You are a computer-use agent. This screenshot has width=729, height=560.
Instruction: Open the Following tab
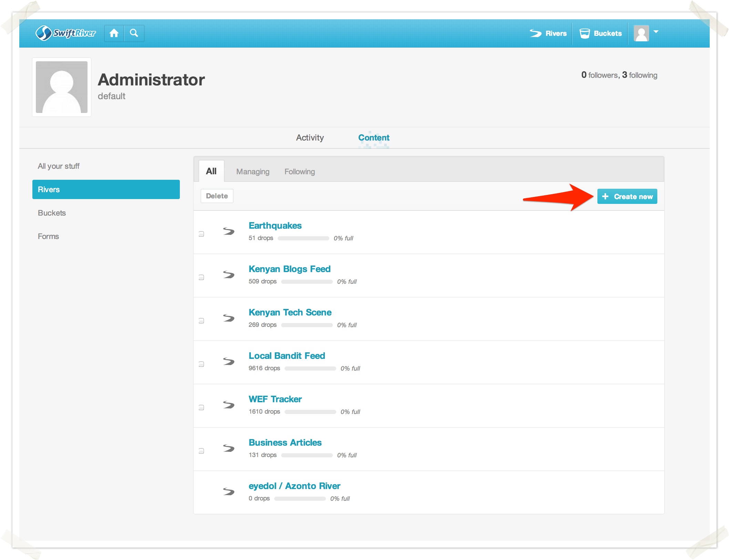299,172
